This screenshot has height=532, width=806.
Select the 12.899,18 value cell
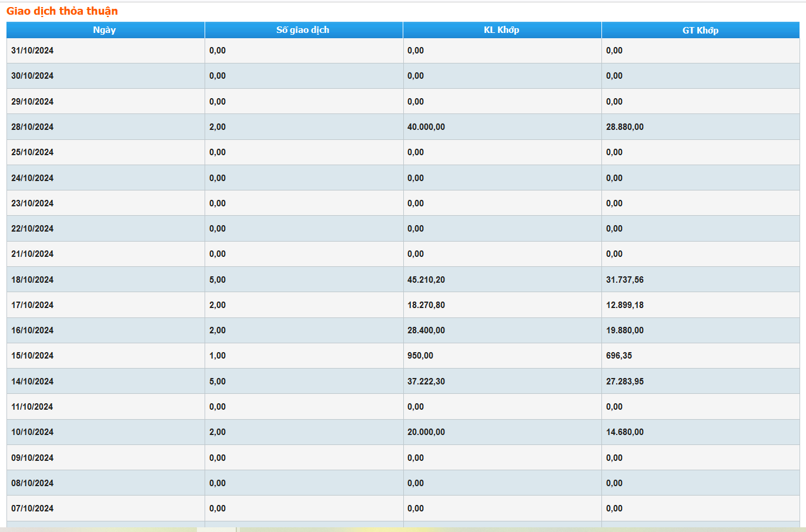625,305
